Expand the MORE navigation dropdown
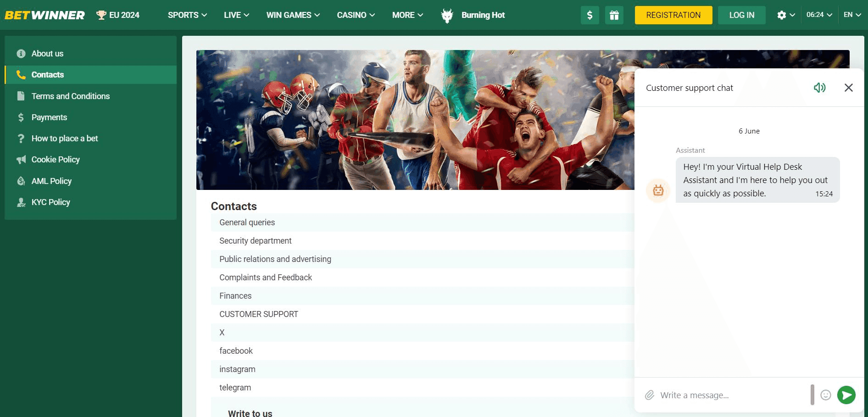 click(407, 15)
